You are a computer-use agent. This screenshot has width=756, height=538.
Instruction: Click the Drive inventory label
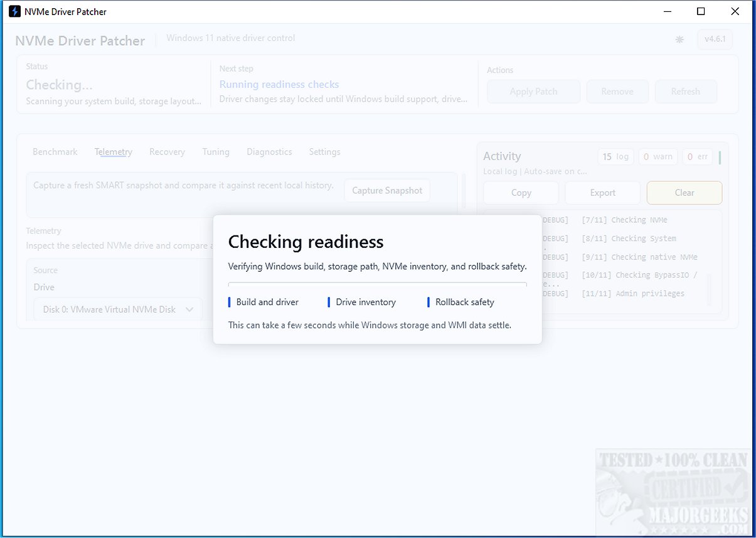point(366,302)
